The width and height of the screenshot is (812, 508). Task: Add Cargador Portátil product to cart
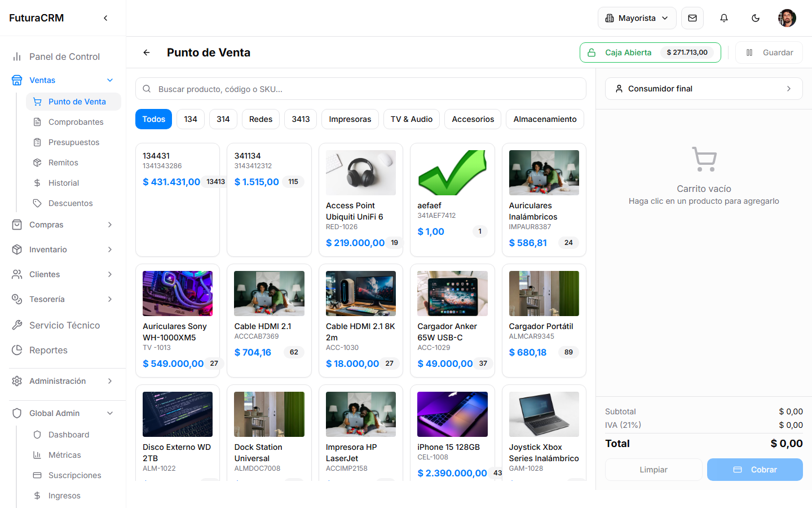click(544, 321)
